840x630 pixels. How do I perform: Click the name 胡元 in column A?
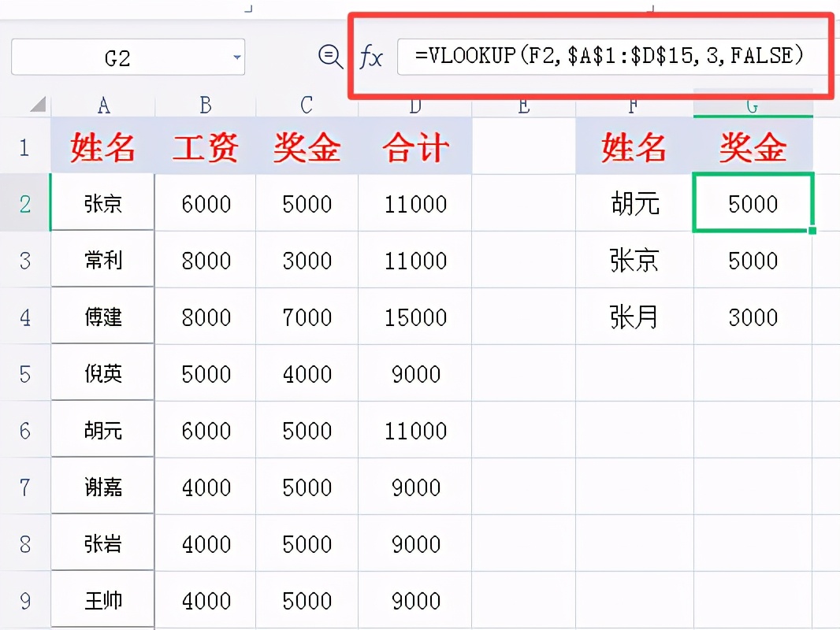pyautogui.click(x=103, y=430)
